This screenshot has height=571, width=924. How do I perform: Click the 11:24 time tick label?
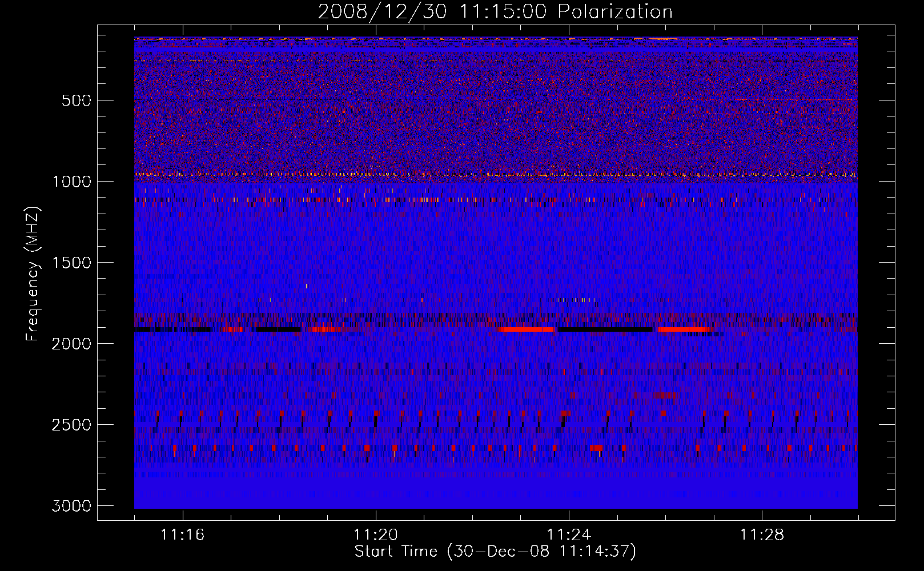pos(569,535)
